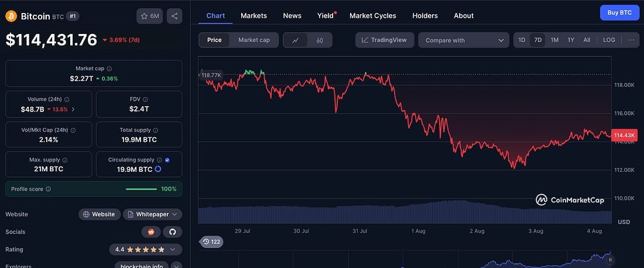Select 1Y time range
The width and height of the screenshot is (644, 268).
(571, 40)
